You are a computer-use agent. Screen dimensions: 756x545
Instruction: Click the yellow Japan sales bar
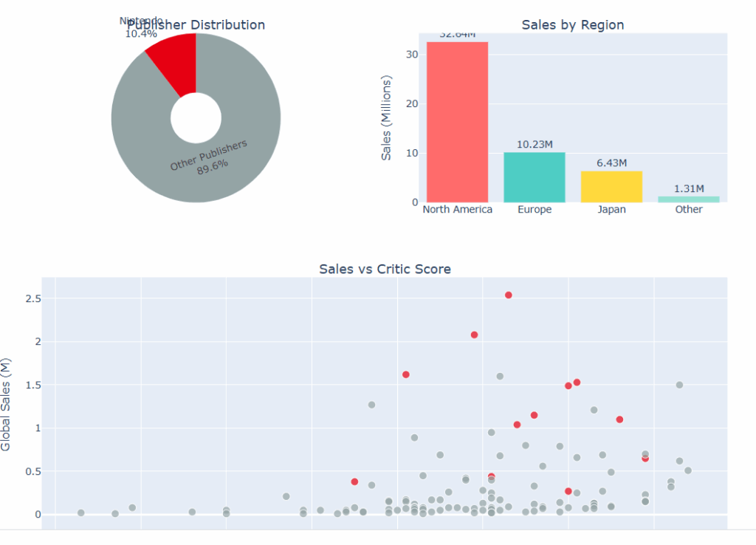point(611,187)
